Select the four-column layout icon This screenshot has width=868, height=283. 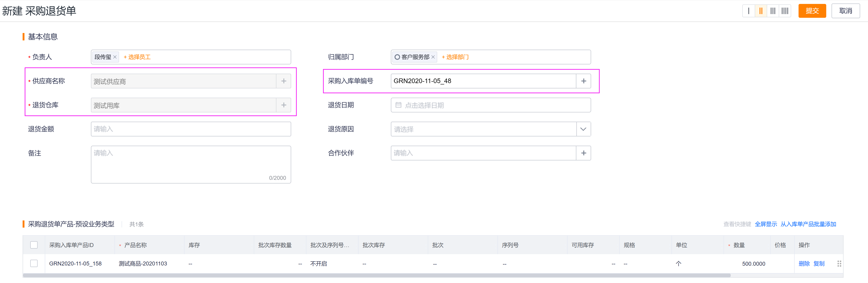785,11
